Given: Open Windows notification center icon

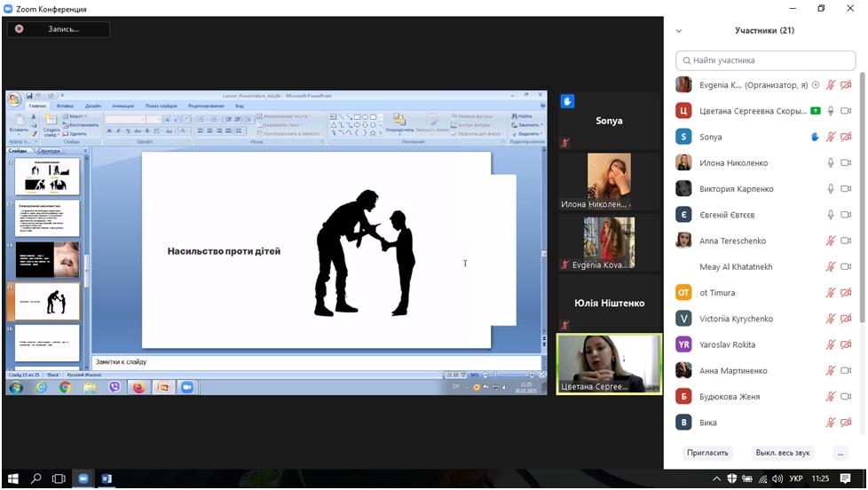Looking at the screenshot, I should coord(846,479).
